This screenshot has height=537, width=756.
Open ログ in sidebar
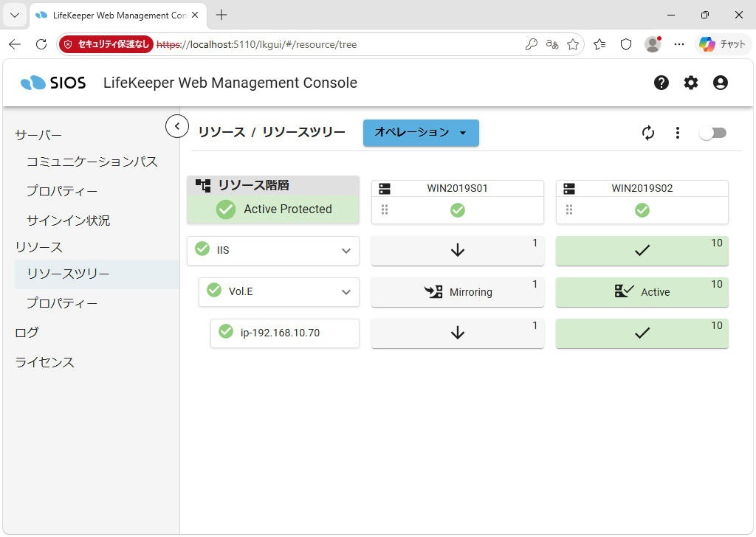(27, 333)
